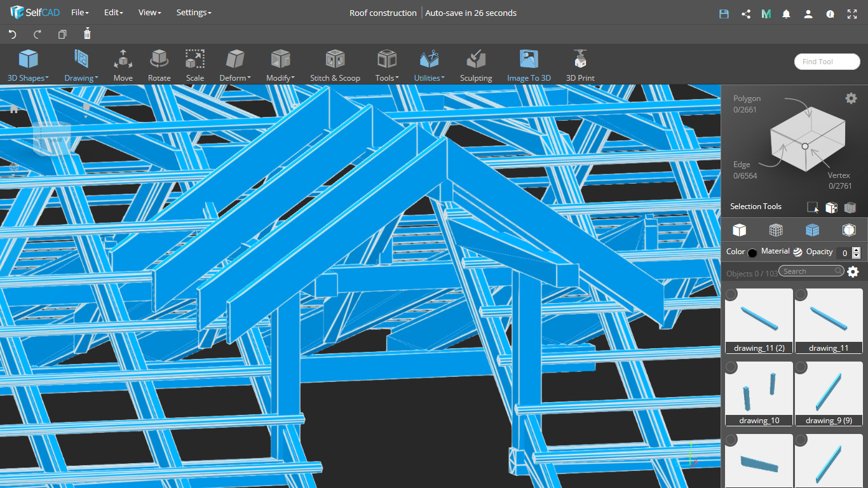This screenshot has width=868, height=488.
Task: Select drawing_11 (2) object circle
Action: point(731,295)
